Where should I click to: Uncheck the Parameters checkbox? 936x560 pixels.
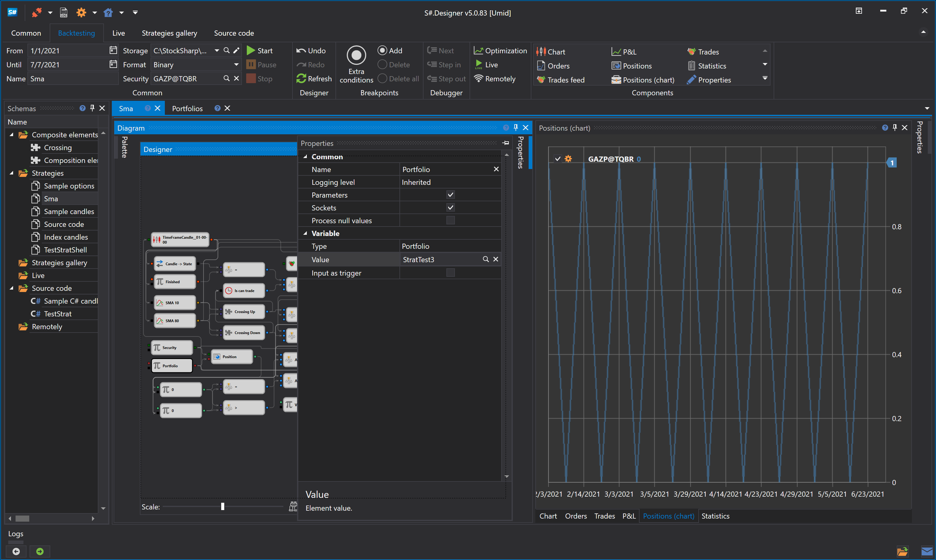pos(450,195)
